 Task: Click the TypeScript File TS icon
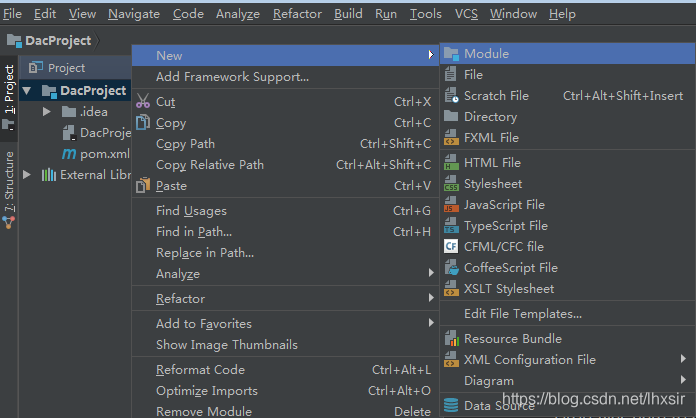(451, 225)
